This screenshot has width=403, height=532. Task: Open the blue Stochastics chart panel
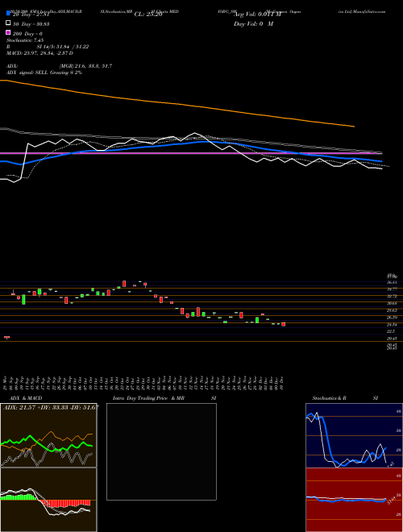coord(354,435)
